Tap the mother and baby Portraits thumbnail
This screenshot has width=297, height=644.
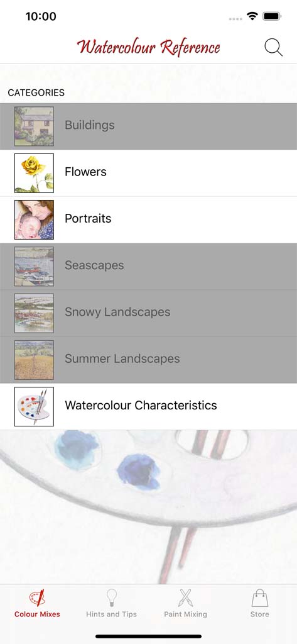pyautogui.click(x=34, y=219)
